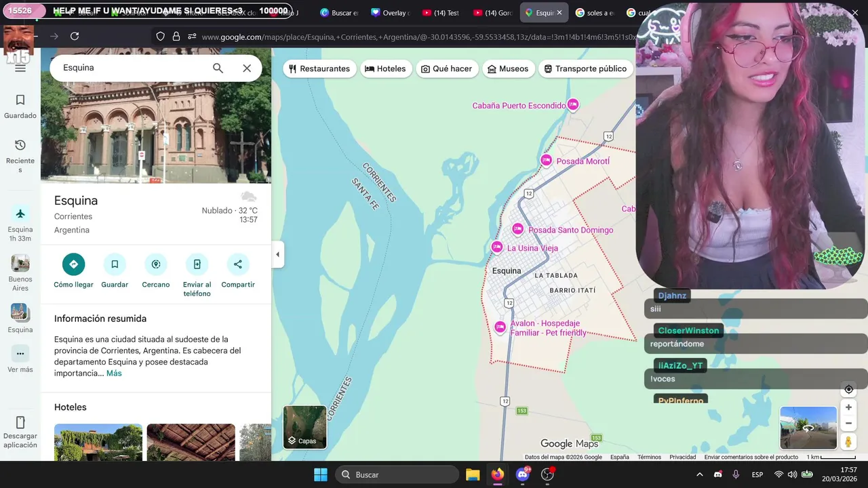Switch to the (14) Test YouTube tab
Viewport: 868px width, 488px height.
coord(441,13)
